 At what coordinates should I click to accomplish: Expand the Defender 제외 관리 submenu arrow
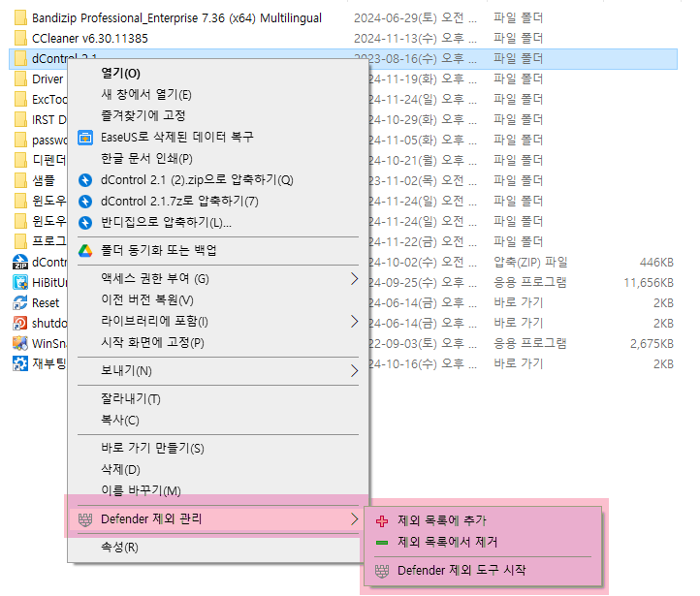tap(355, 519)
